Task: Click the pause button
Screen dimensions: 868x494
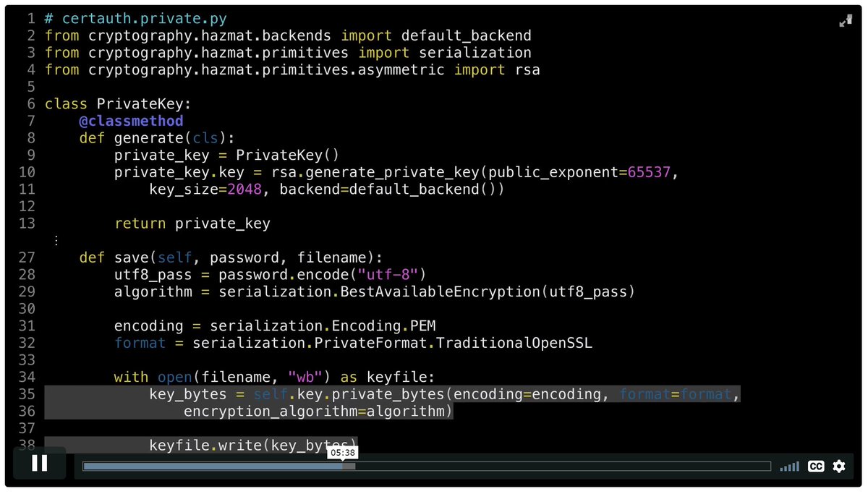Action: (x=40, y=464)
